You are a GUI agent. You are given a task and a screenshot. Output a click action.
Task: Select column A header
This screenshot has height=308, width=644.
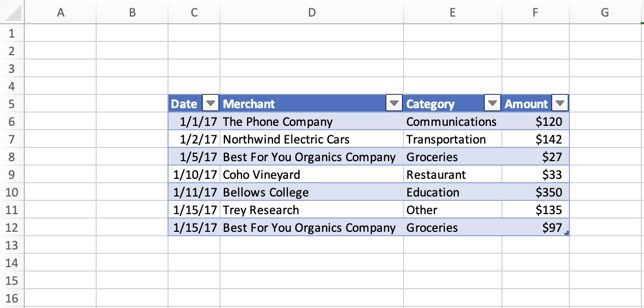(x=60, y=13)
